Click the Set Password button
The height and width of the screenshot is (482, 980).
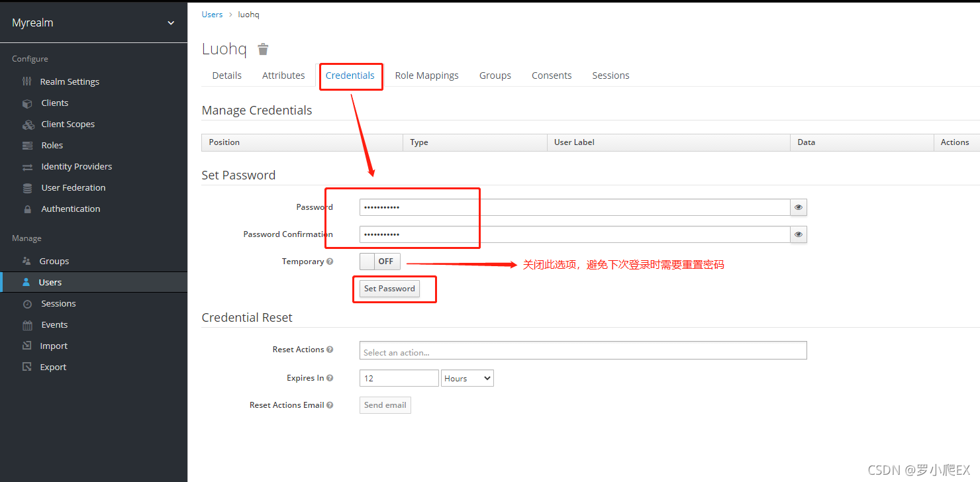389,289
